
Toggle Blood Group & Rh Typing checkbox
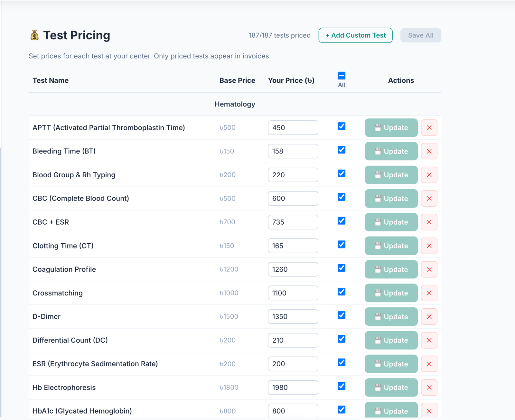pos(342,173)
